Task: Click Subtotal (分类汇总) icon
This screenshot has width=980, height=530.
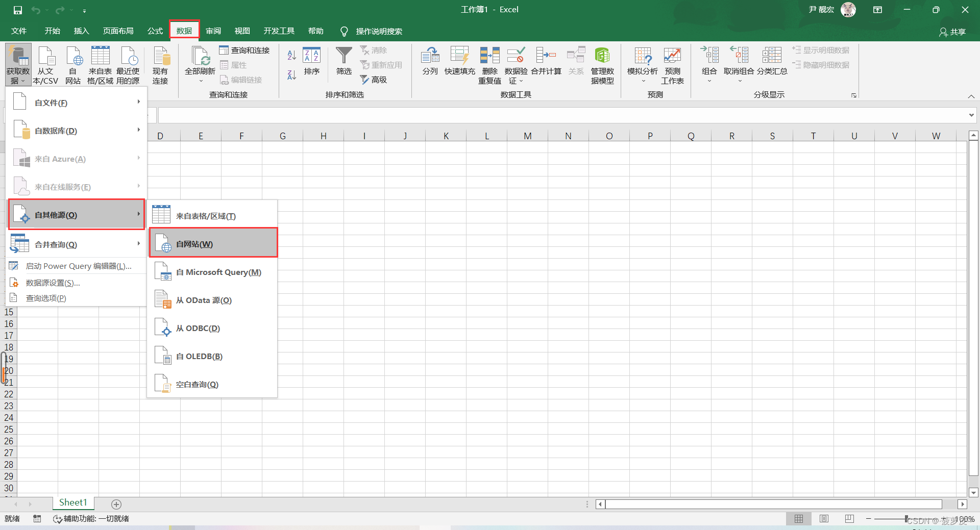Action: [772, 61]
